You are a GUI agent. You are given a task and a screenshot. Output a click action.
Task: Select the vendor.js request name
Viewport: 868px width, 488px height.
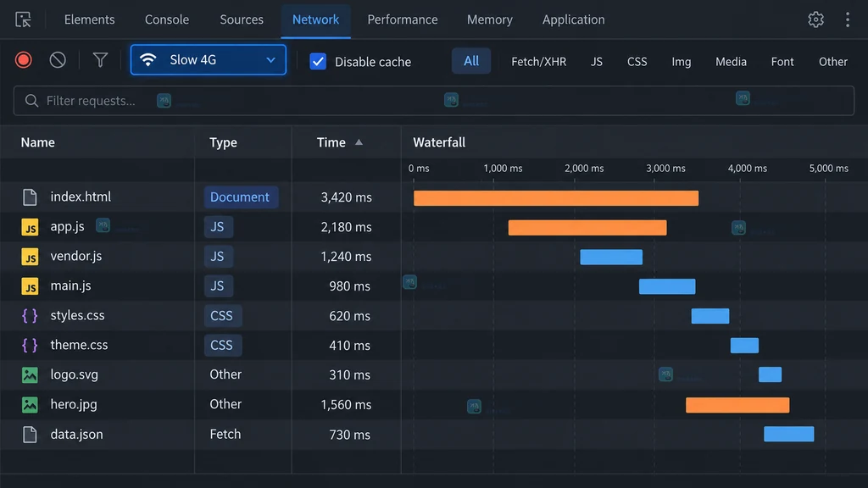(75, 256)
